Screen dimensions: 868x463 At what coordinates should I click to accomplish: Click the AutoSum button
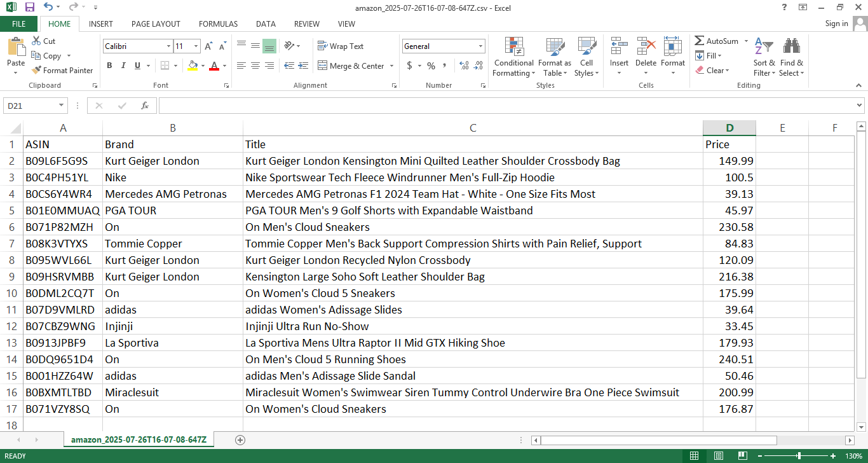coord(717,41)
